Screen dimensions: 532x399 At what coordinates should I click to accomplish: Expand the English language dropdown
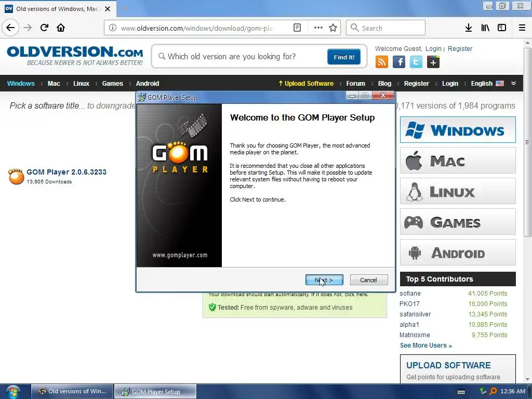[x=487, y=84]
